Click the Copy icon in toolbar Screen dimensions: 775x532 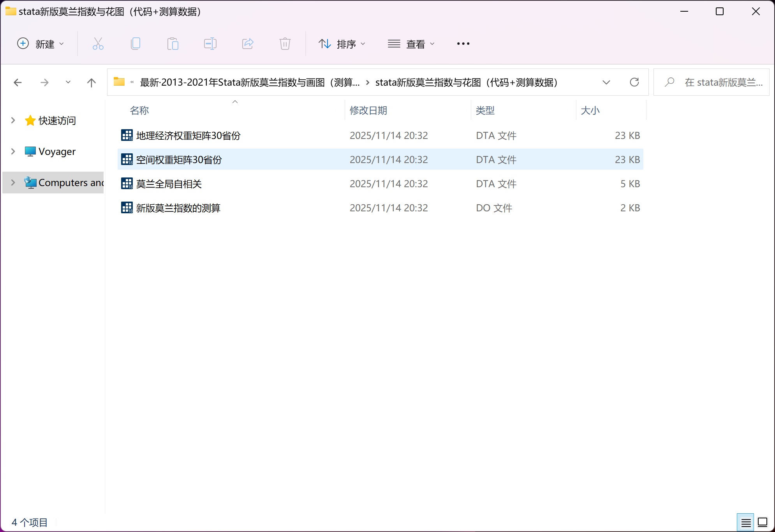136,44
